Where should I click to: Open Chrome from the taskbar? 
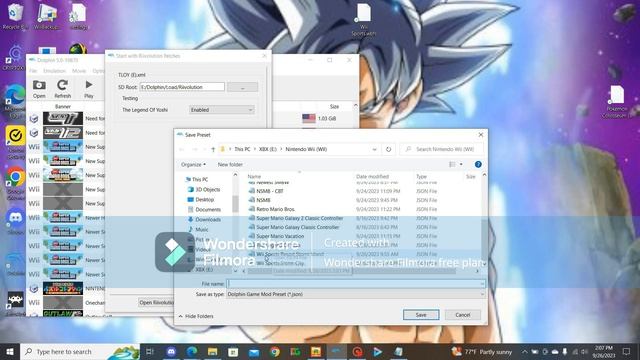click(275, 351)
